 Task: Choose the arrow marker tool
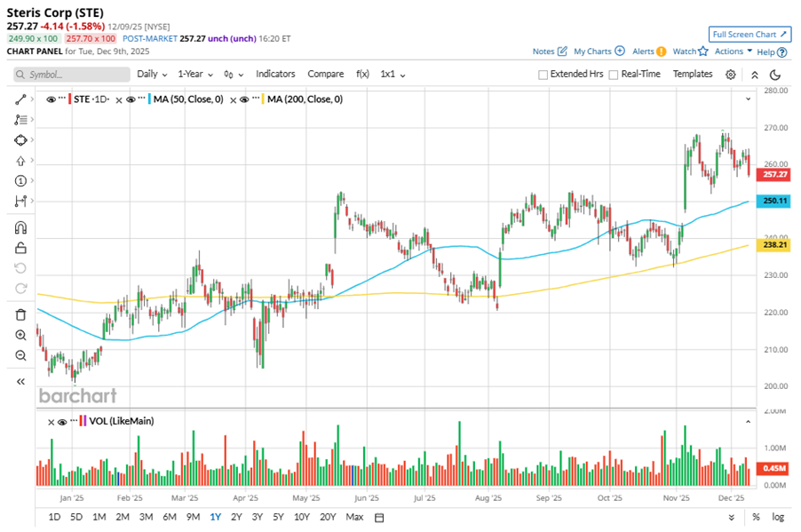point(20,161)
